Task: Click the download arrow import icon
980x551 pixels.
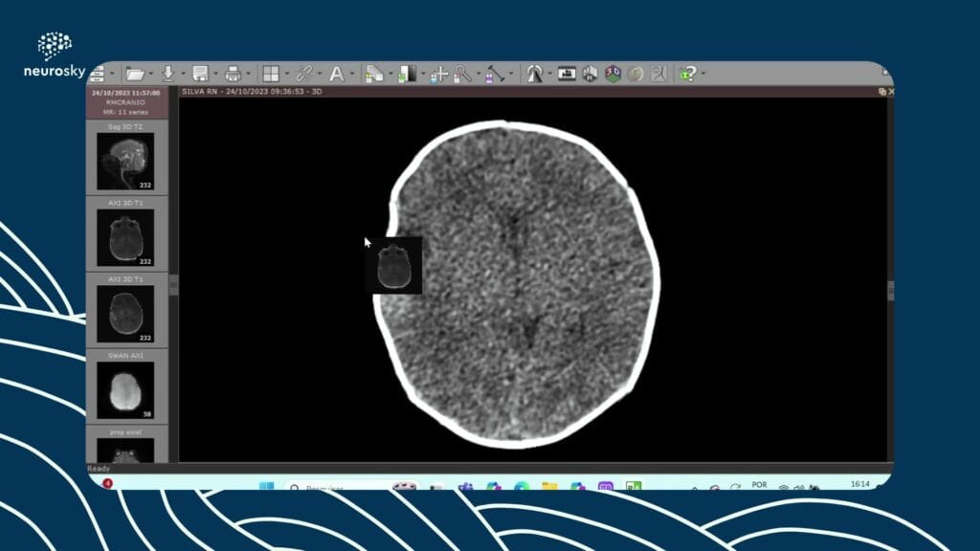Action: [x=167, y=74]
